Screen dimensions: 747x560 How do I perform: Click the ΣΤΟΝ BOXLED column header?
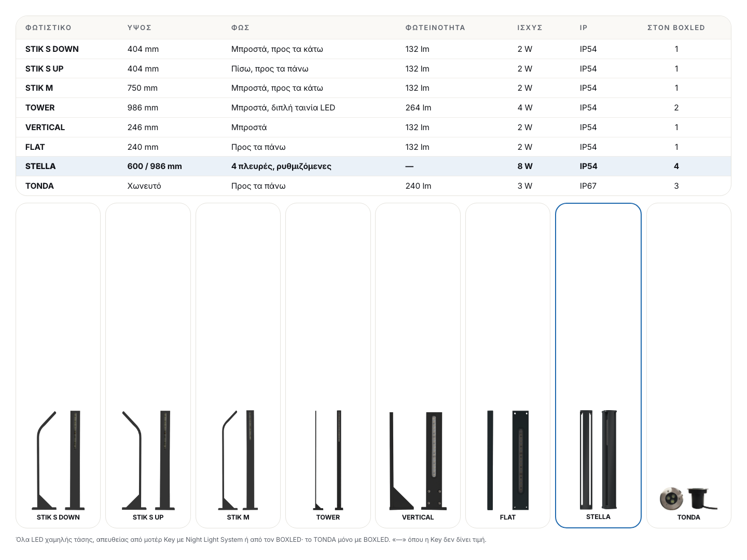click(x=676, y=28)
